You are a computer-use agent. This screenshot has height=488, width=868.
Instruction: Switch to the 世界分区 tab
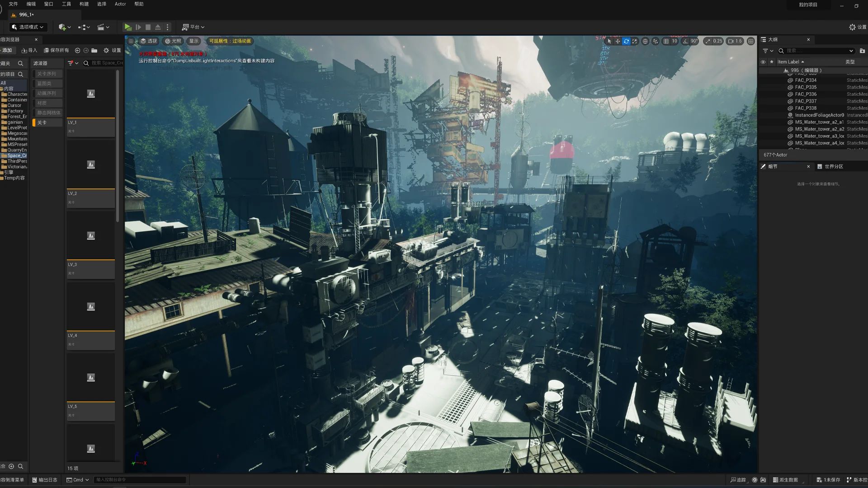pos(830,167)
